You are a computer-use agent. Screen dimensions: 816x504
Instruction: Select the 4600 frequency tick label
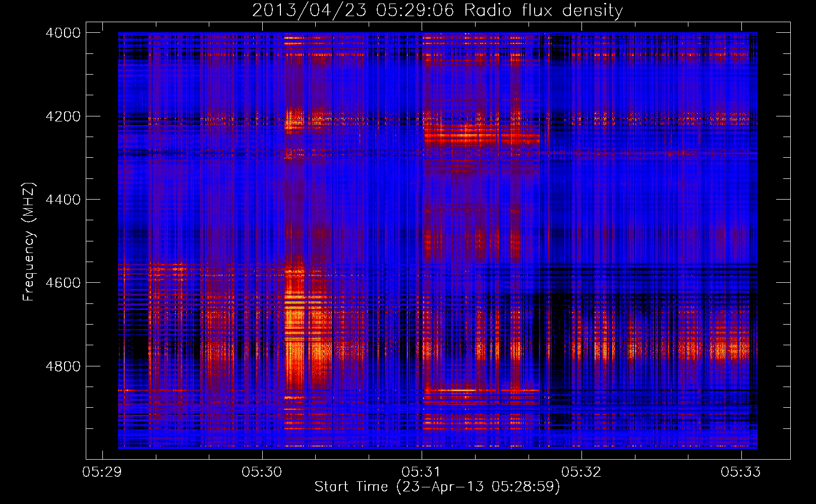pyautogui.click(x=63, y=283)
